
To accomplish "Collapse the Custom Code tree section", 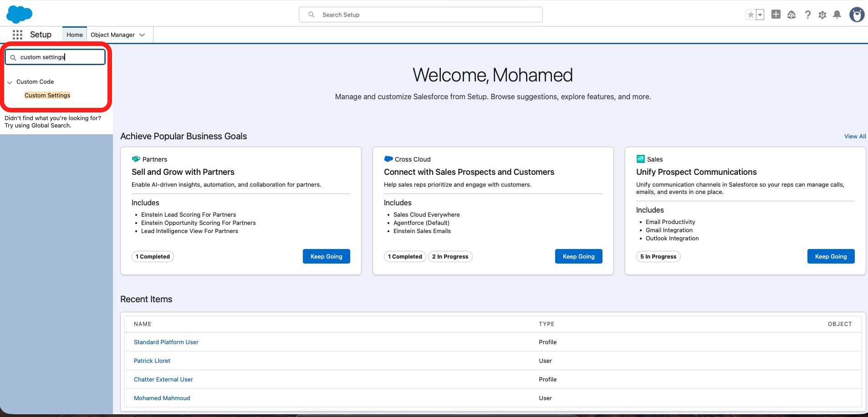I will 10,82.
